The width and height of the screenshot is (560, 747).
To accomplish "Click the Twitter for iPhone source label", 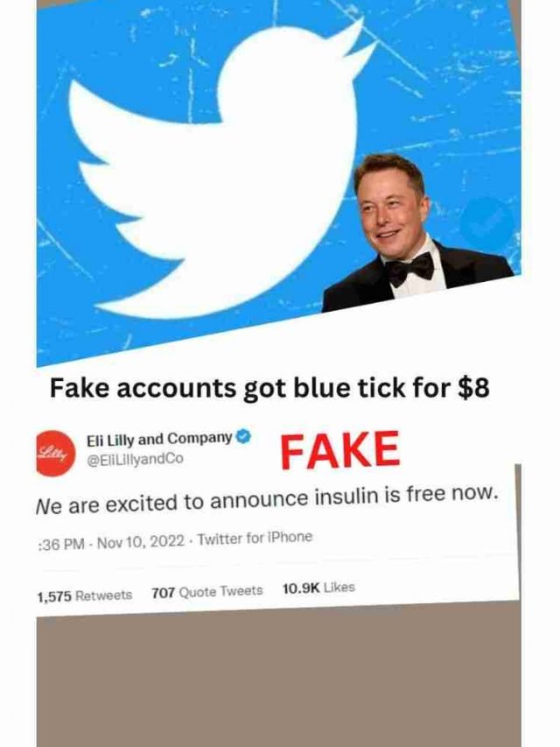I will pyautogui.click(x=255, y=539).
